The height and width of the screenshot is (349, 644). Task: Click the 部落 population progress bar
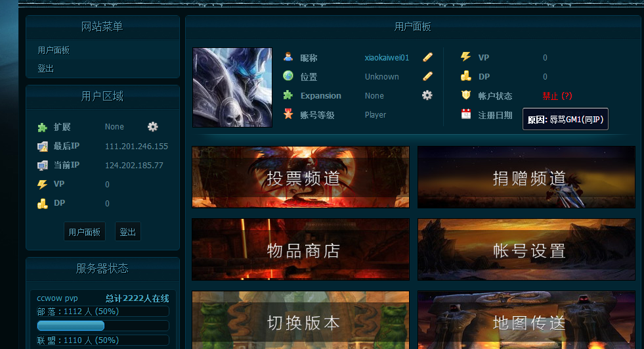pyautogui.click(x=103, y=325)
